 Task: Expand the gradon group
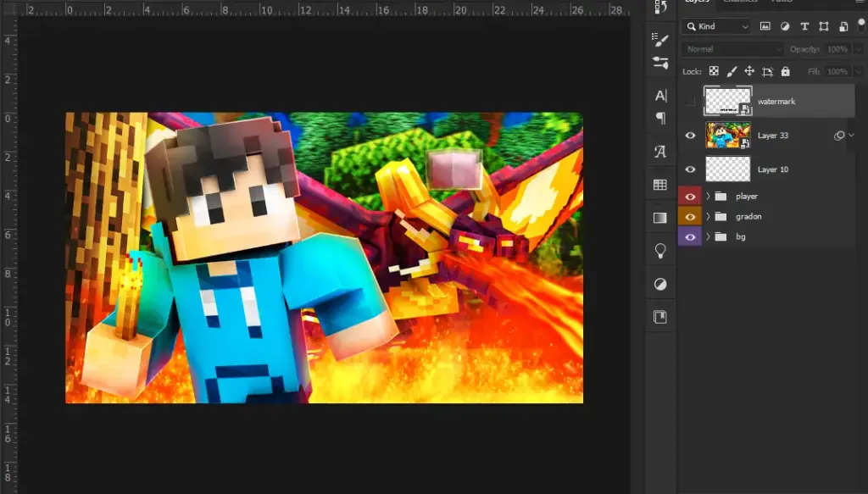[708, 216]
